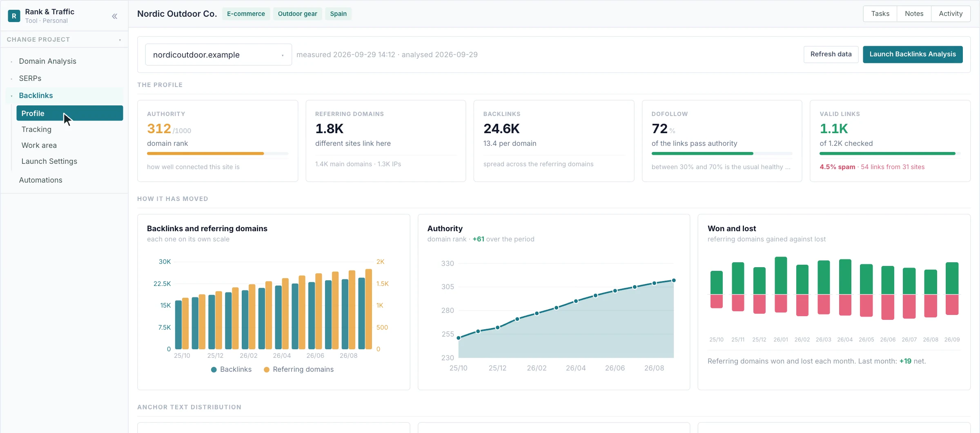This screenshot has width=980, height=433.
Task: Click 'measured 2026-09-29 14:12' timestamp text
Action: 346,55
